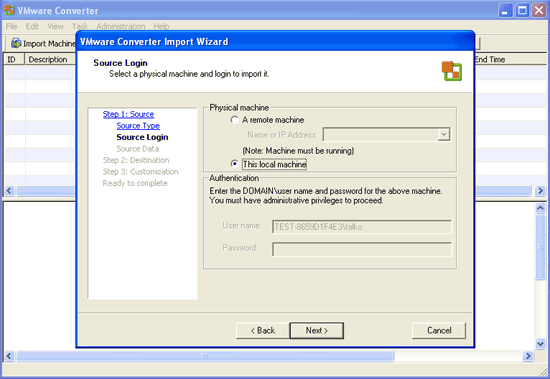Screen dimensions: 550x379
Task: Click the bottom scrollbar's left arrow
Action: click(x=9, y=356)
